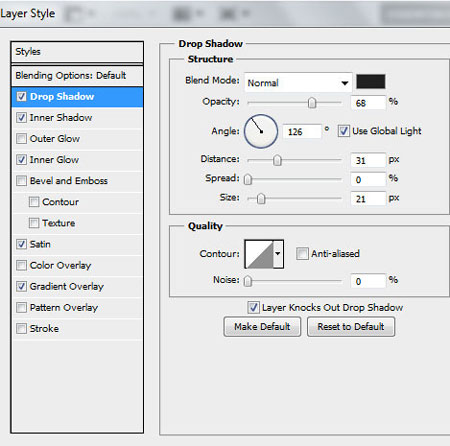Enable the Color Overlay checkbox
Screen dimensions: 450x446
click(22, 265)
